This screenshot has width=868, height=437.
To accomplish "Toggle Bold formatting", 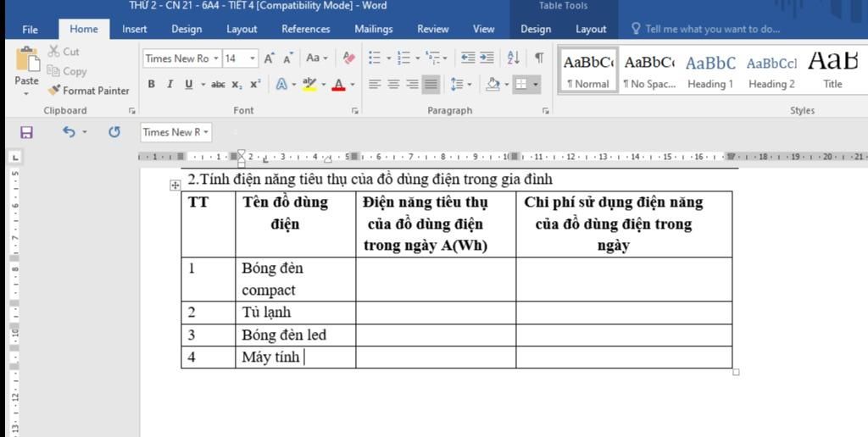I will 152,84.
